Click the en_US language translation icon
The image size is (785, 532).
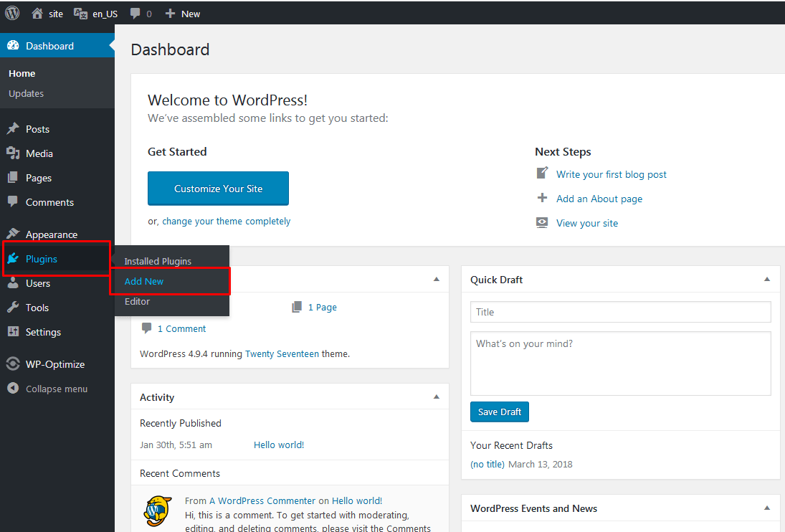click(80, 14)
